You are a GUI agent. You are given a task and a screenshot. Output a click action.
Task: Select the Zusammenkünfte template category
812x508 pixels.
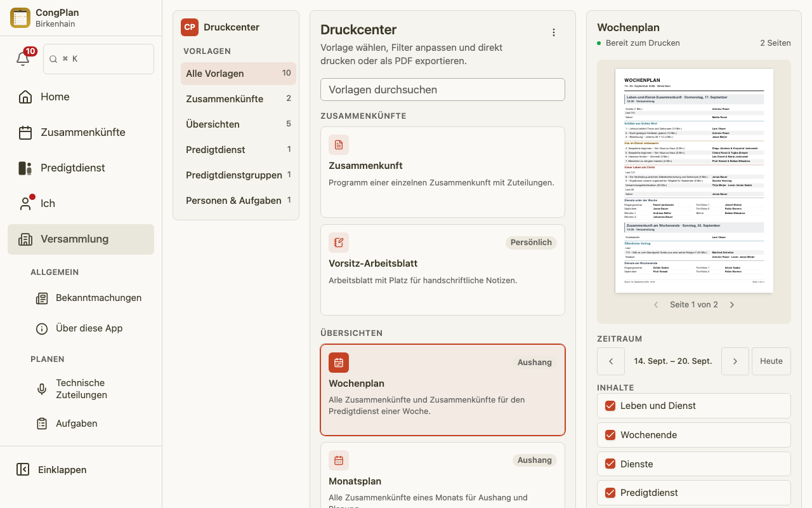(x=239, y=99)
